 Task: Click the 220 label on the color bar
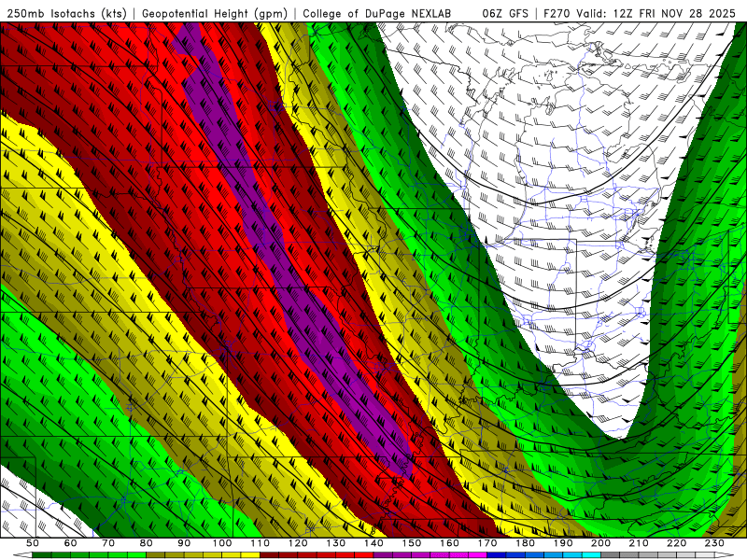676,543
